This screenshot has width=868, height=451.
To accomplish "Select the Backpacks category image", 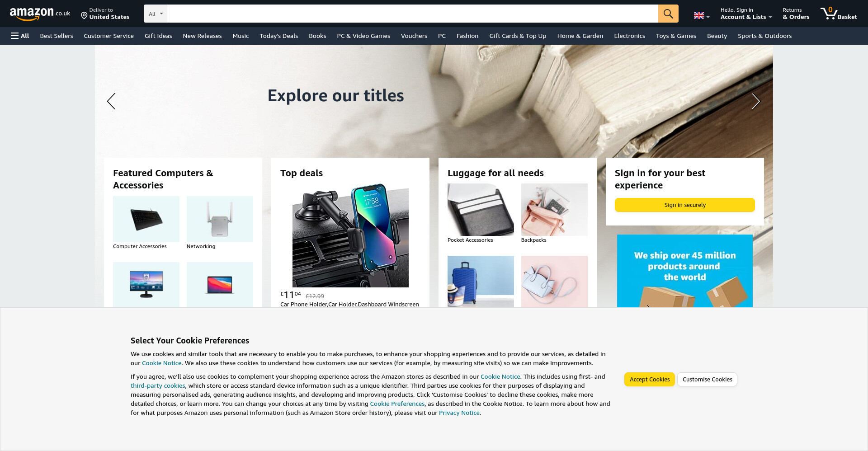I will click(x=554, y=210).
